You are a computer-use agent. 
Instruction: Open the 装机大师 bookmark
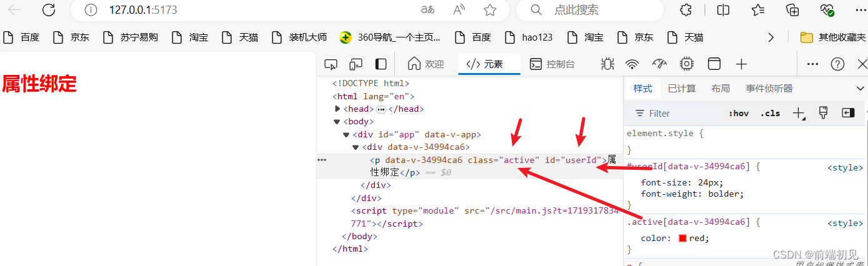click(299, 37)
